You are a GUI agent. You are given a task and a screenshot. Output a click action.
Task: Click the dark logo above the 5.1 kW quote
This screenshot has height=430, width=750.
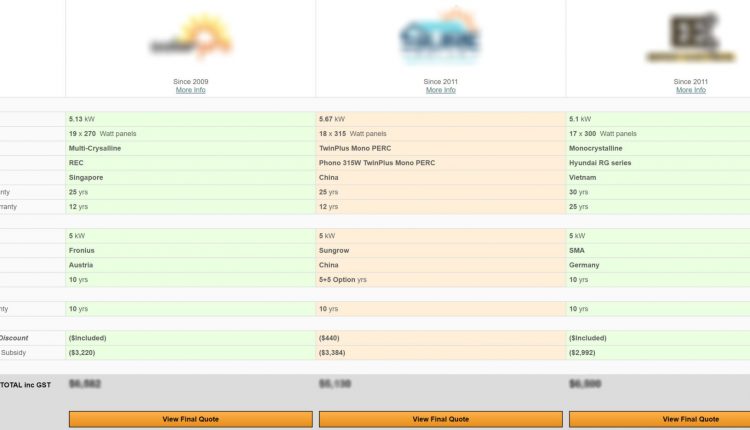[x=691, y=37]
